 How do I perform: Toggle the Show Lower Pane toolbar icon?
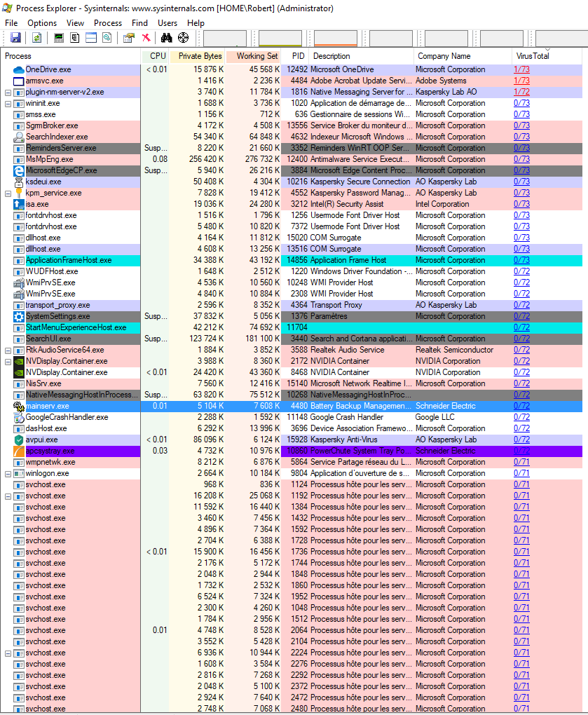pos(91,38)
